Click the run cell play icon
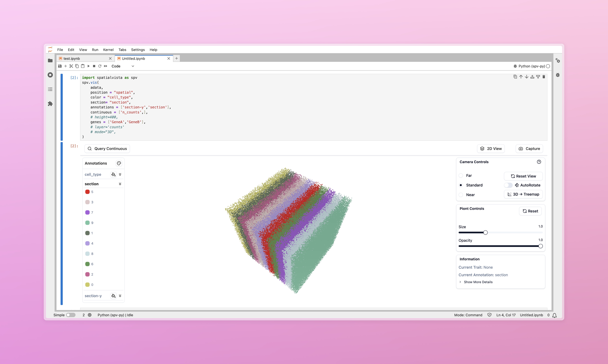608x364 pixels. click(x=88, y=66)
